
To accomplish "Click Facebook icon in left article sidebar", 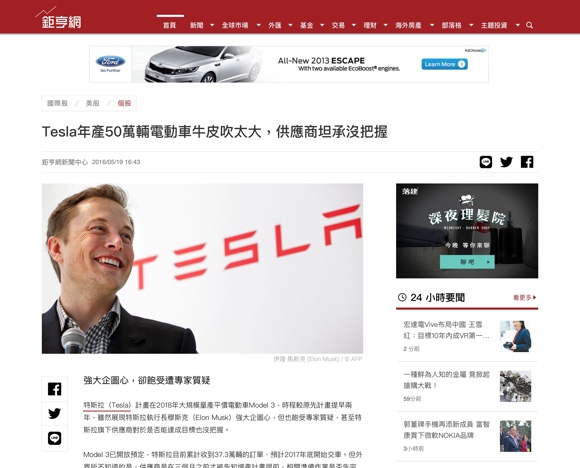I will (x=54, y=389).
